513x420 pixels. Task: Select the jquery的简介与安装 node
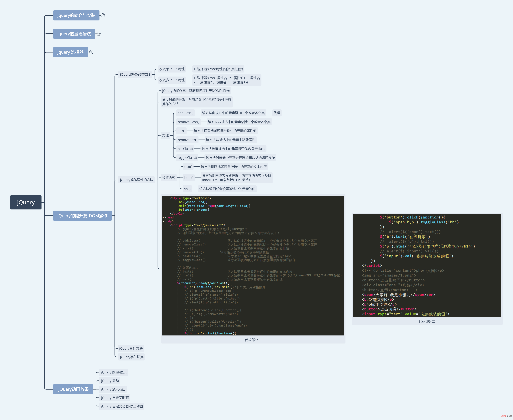[76, 15]
